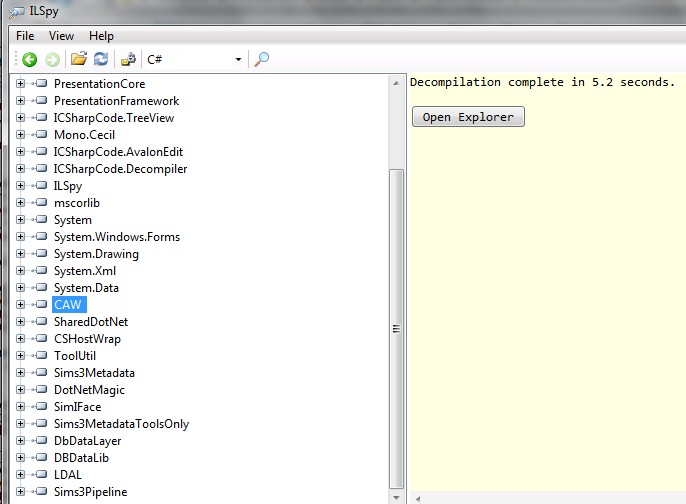Open the C# language dropdown
This screenshot has width=686, height=504.
coord(194,59)
